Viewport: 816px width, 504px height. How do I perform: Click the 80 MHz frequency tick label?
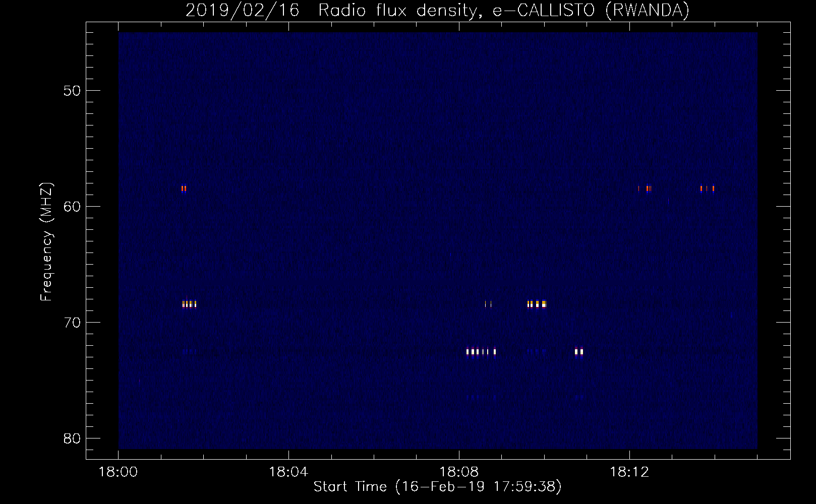coord(72,438)
